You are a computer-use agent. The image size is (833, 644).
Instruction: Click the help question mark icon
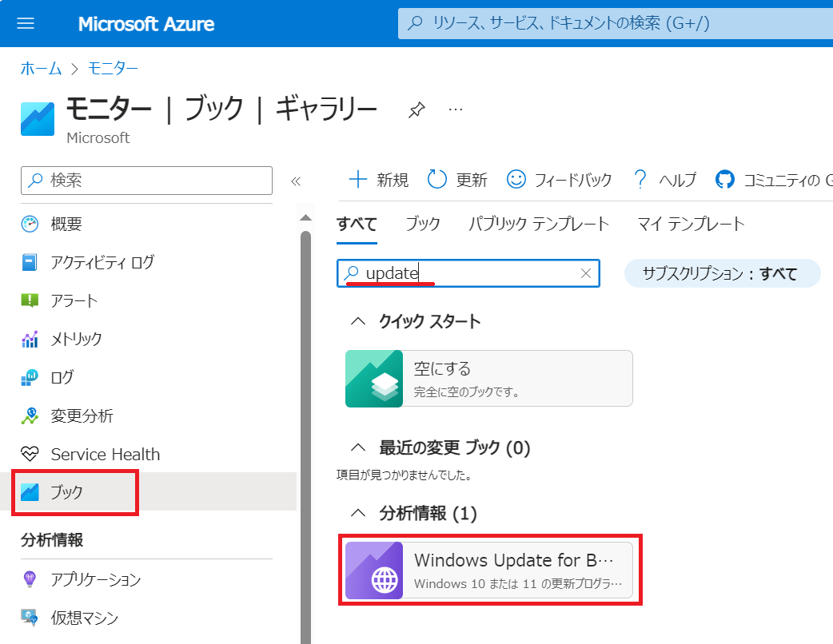tap(640, 180)
